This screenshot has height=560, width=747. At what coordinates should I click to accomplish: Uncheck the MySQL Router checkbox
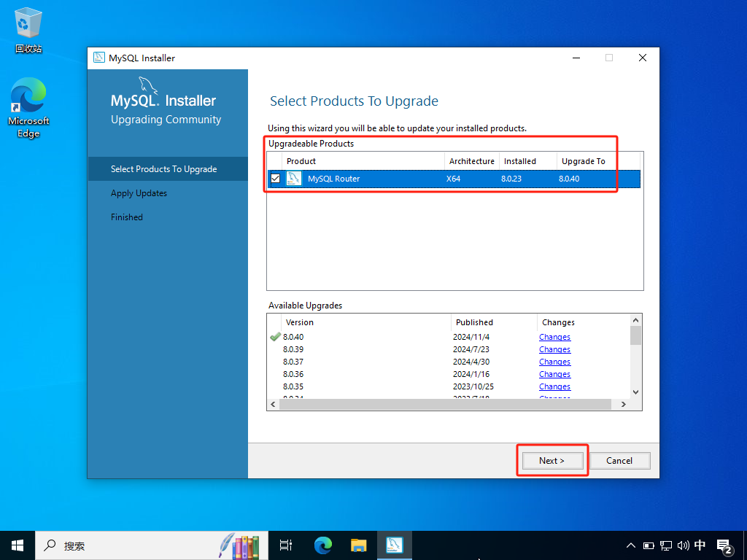276,179
